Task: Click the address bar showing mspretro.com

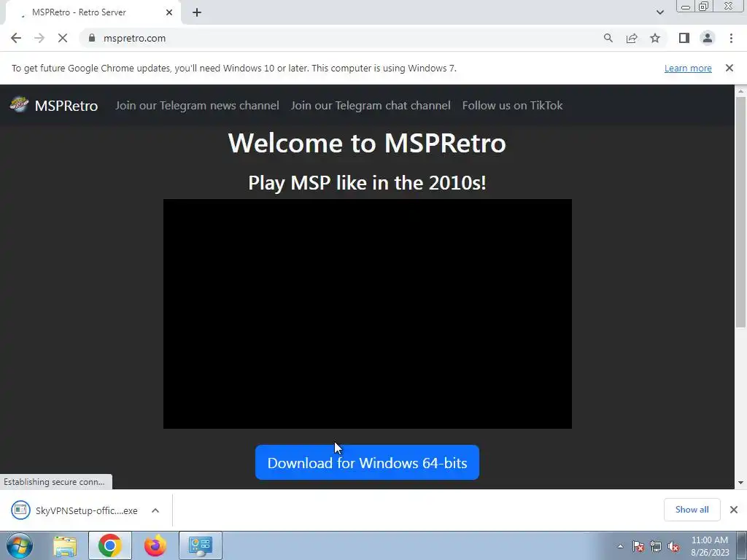Action: (337, 38)
